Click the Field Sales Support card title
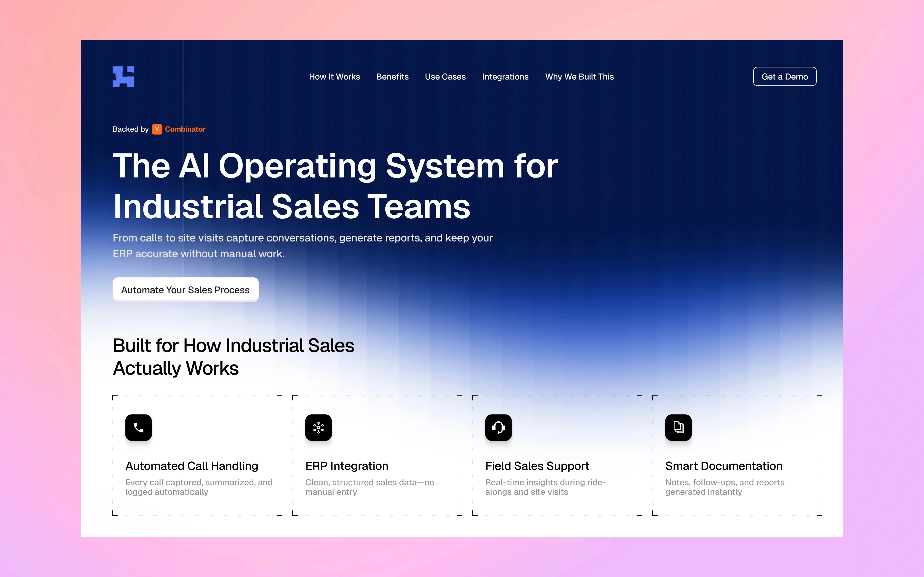 537,466
